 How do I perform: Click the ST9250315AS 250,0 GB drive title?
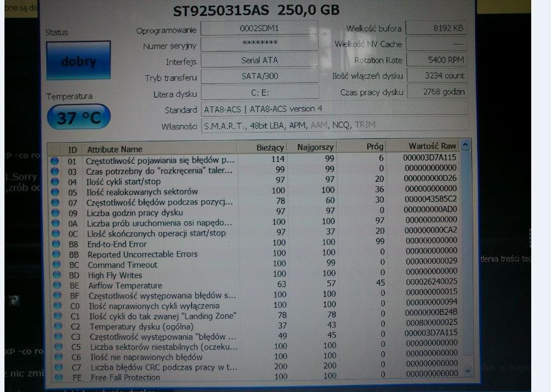click(x=256, y=10)
